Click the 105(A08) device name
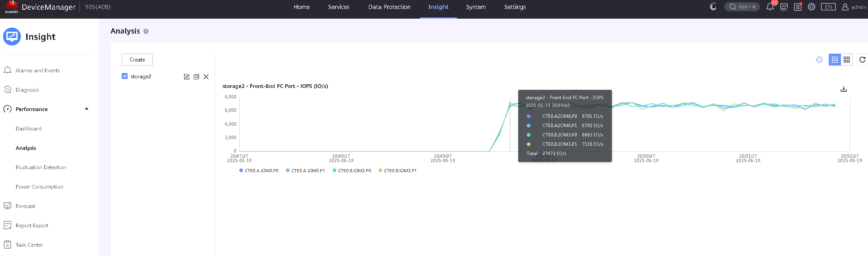Viewport: 868px width, 256px height. point(98,7)
